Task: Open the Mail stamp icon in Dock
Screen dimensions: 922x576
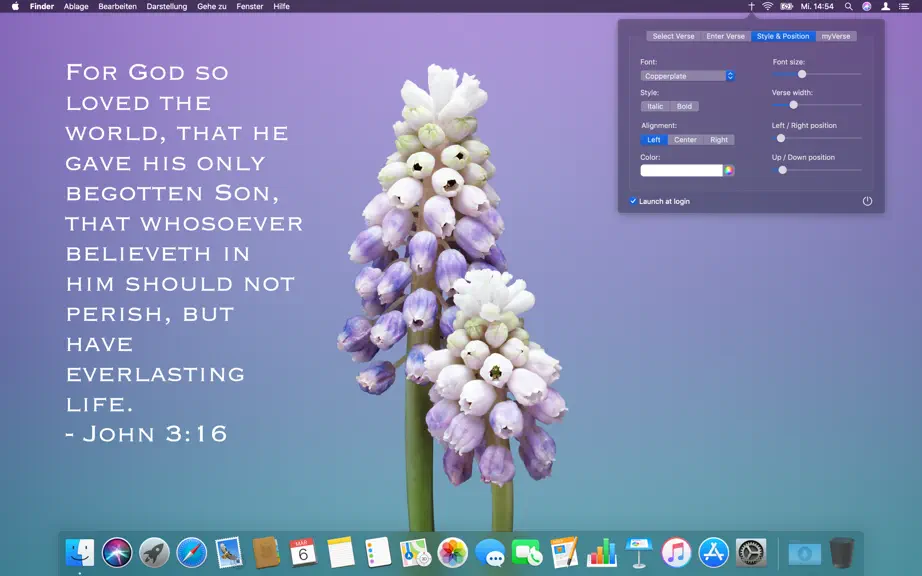Action: tap(229, 552)
